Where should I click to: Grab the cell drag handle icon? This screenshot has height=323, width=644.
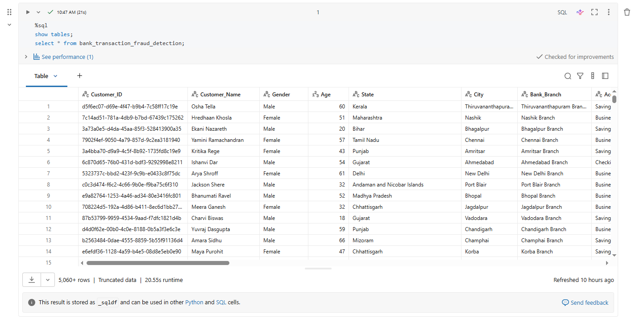tap(9, 12)
